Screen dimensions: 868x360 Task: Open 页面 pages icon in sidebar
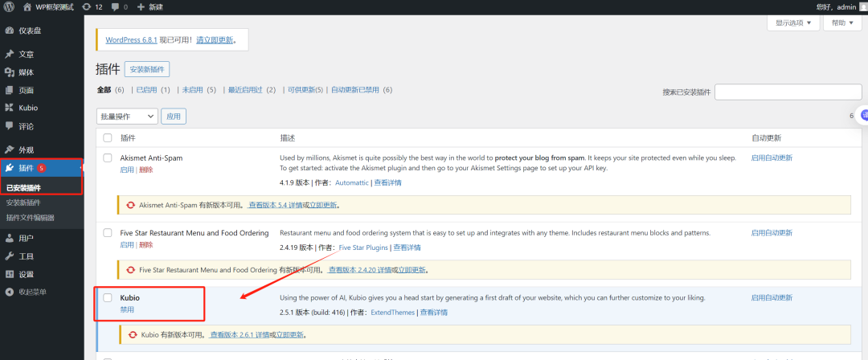pos(10,90)
